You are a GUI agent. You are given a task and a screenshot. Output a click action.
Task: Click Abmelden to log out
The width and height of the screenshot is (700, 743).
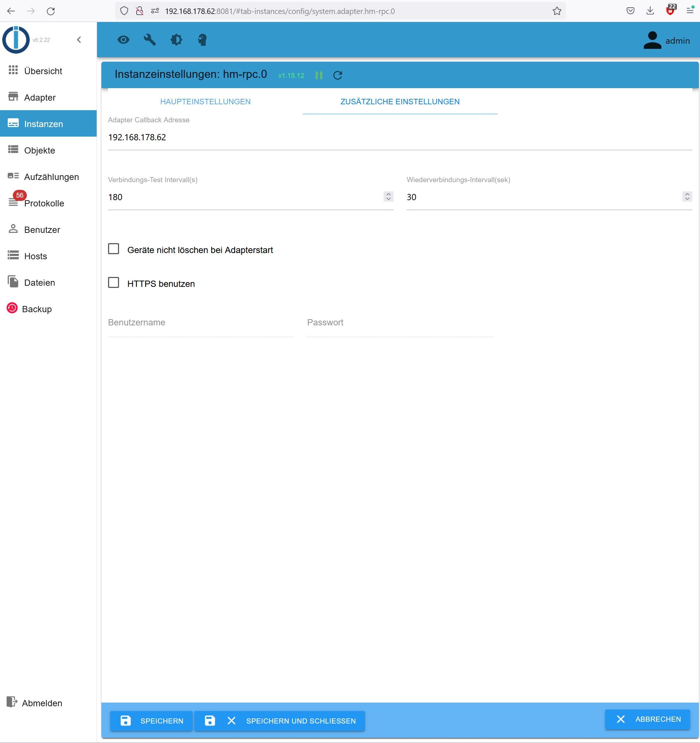48,703
